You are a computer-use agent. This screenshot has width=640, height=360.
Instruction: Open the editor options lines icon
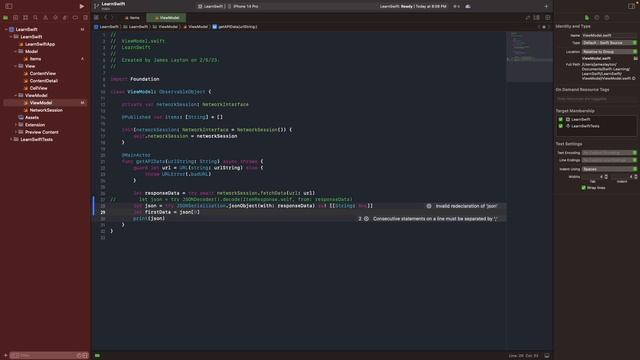pyautogui.click(x=537, y=18)
